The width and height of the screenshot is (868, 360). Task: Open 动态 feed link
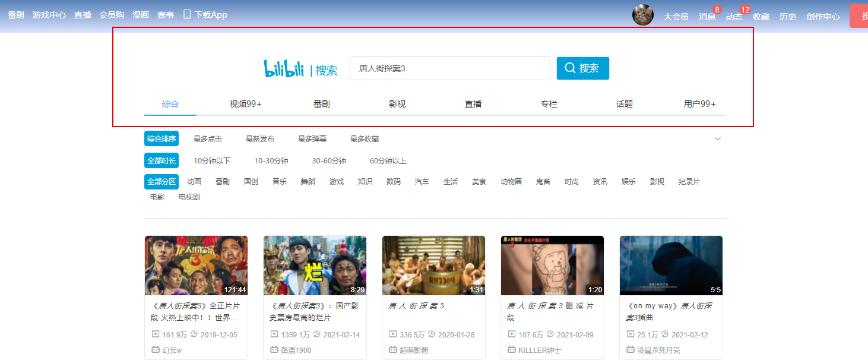[x=734, y=17]
